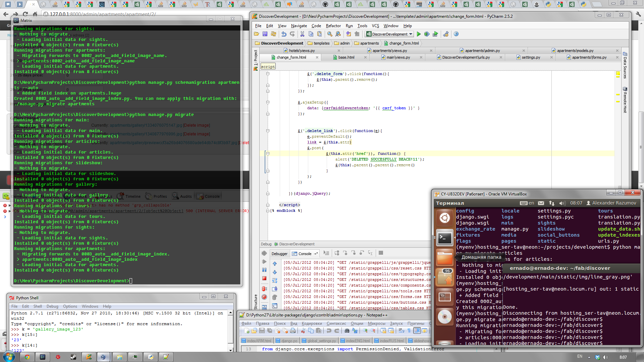Image resolution: width=644 pixels, height=362 pixels.
Task: Run DiscoverDevelopment with green play icon
Action: tap(419, 34)
